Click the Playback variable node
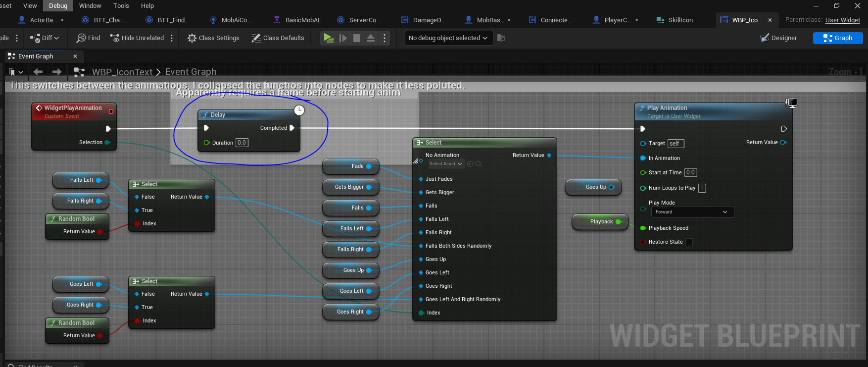Image resolution: width=868 pixels, height=367 pixels. tap(600, 222)
